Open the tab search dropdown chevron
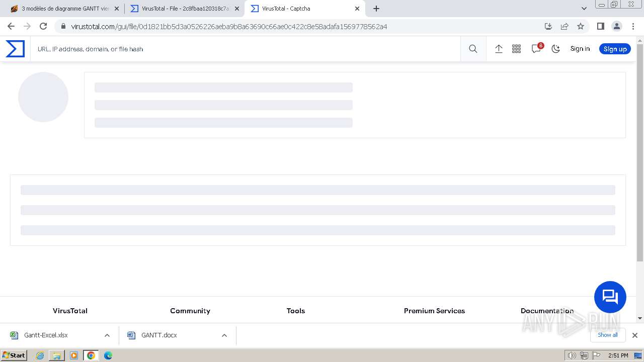644x362 pixels. click(584, 9)
